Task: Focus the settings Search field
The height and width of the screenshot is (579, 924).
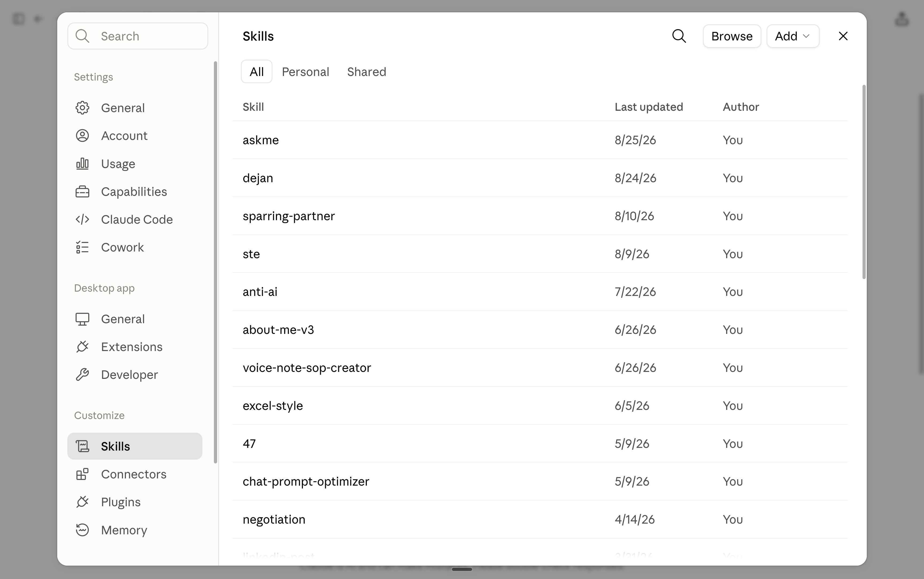Action: pos(138,36)
